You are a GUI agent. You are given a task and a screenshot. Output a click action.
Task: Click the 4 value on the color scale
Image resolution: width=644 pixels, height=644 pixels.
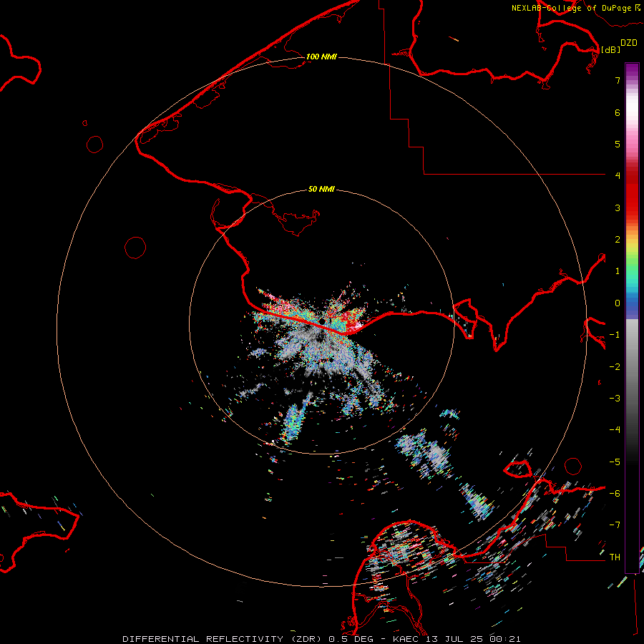tap(618, 176)
